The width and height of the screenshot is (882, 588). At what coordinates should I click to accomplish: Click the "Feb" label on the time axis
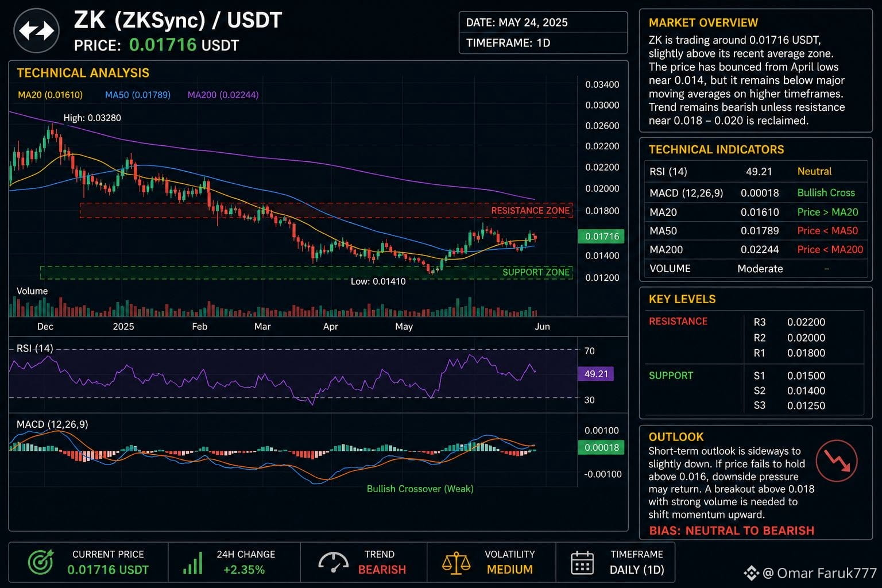point(199,327)
